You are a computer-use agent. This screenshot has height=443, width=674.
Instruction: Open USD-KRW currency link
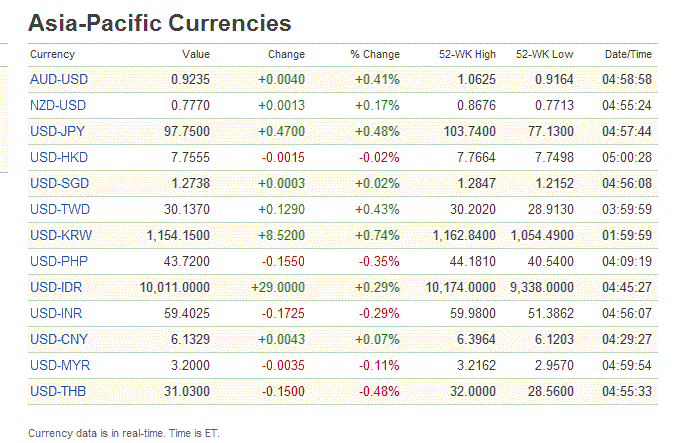point(57,235)
